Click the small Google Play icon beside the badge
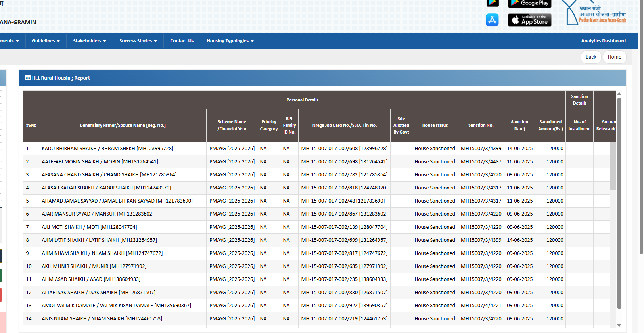Viewport: 644px width, 333px height. [493, 3]
